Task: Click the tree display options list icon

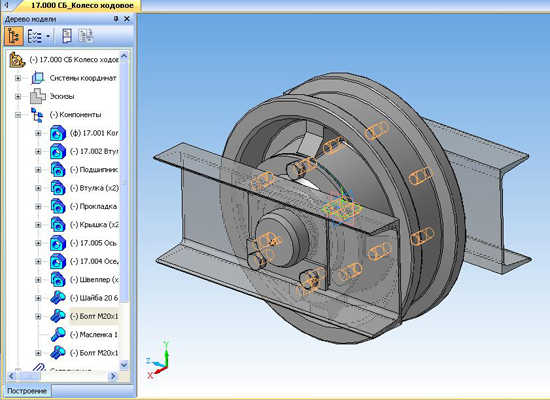Action: click(35, 36)
